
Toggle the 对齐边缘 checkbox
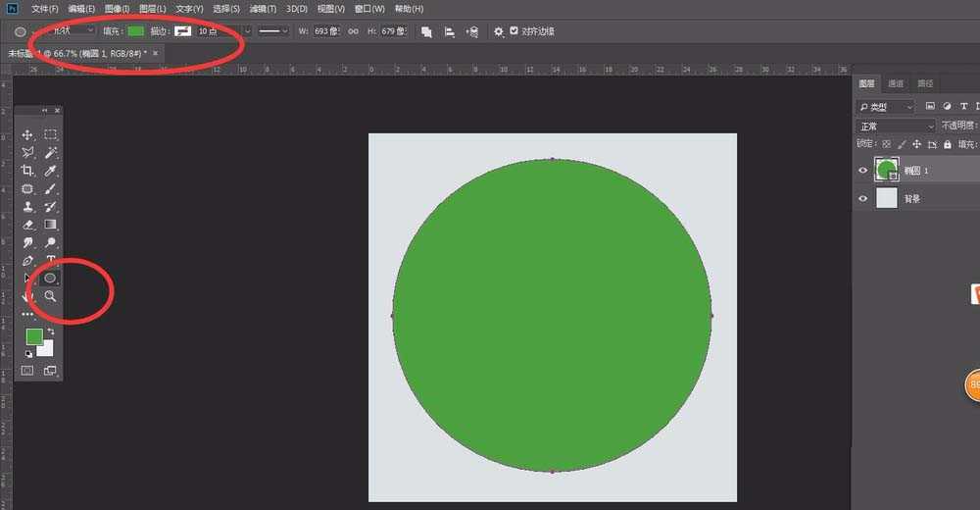(x=514, y=31)
